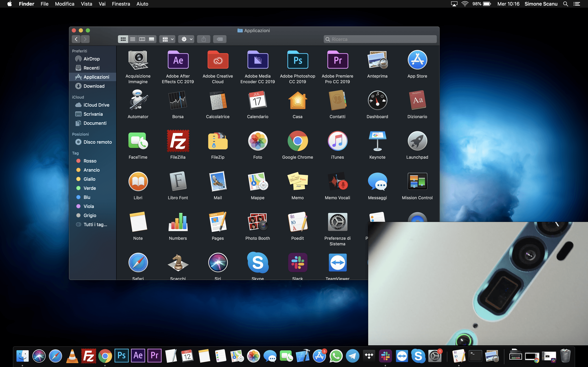Open the FileZilla application icon
Screen dimensions: 588x367
178,141
